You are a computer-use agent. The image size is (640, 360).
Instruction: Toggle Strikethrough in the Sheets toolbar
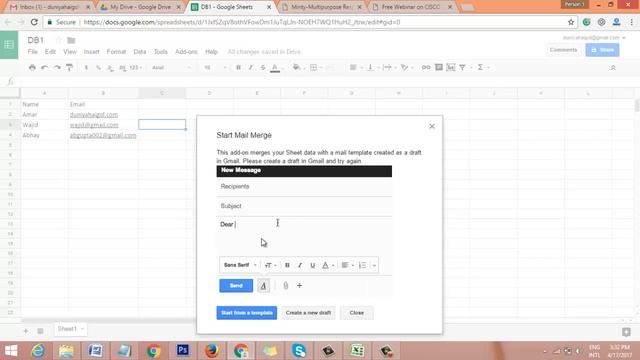coord(263,67)
